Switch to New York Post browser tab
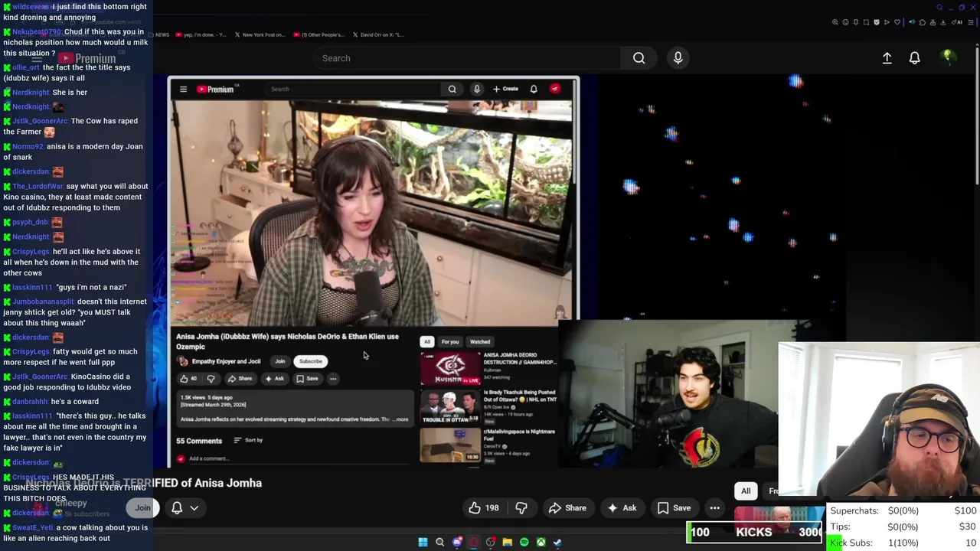This screenshot has width=980, height=551. click(x=260, y=34)
